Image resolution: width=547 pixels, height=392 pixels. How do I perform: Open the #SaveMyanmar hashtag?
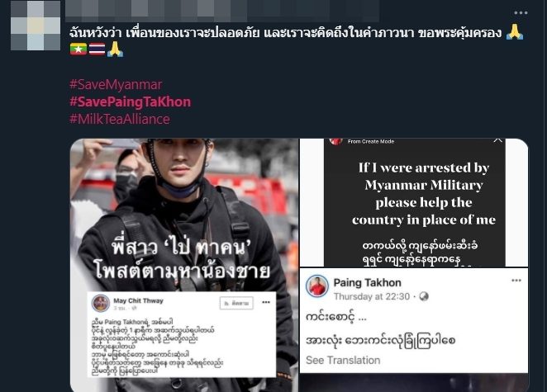(116, 85)
